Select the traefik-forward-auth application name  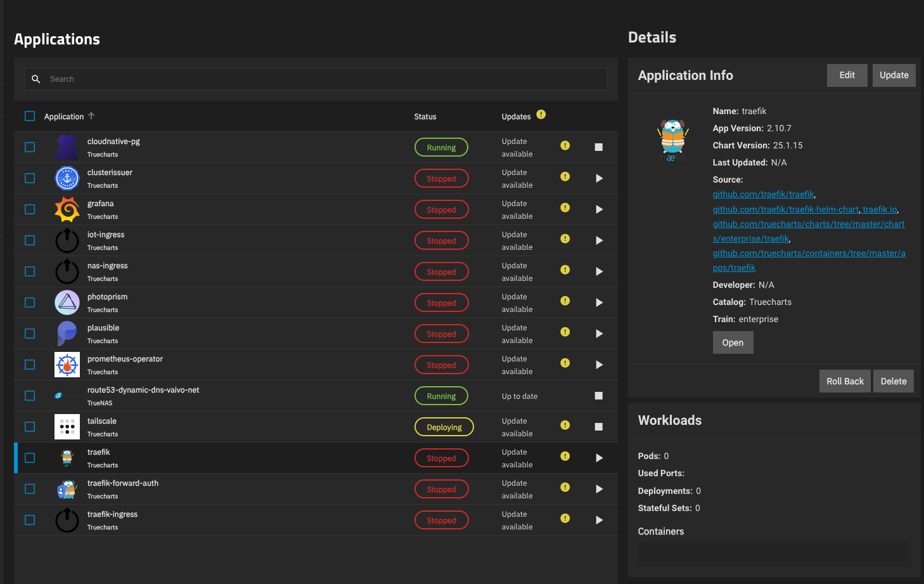click(123, 483)
